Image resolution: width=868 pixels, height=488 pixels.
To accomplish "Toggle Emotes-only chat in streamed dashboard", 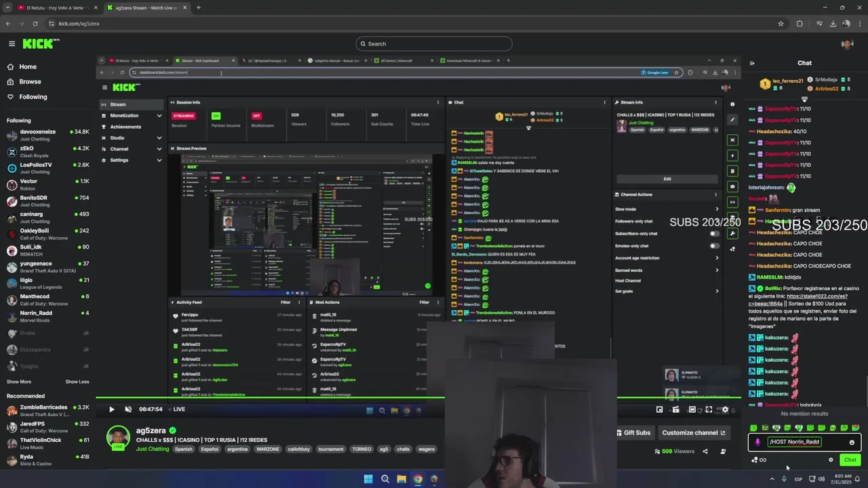I will point(714,246).
